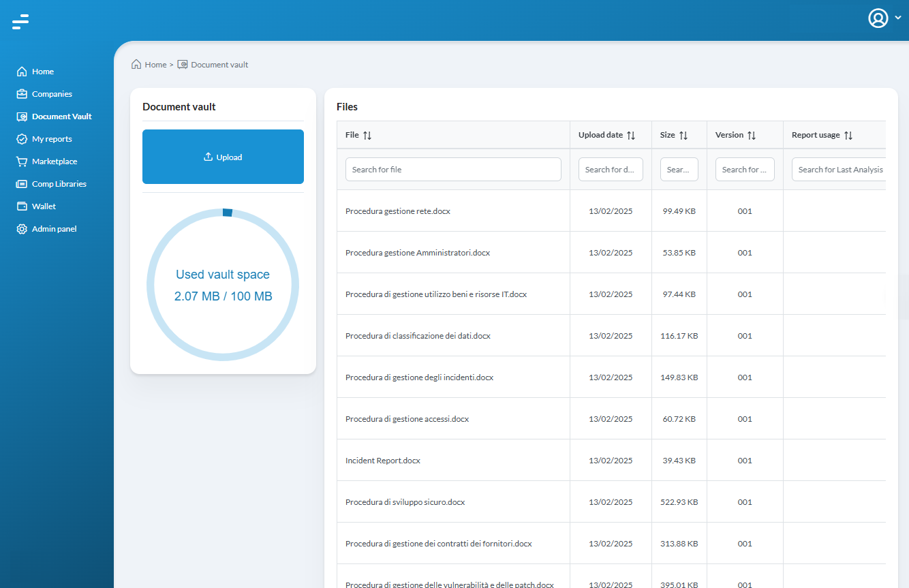Click the My reports badge icon
Viewport: 909px width, 588px height.
(22, 139)
